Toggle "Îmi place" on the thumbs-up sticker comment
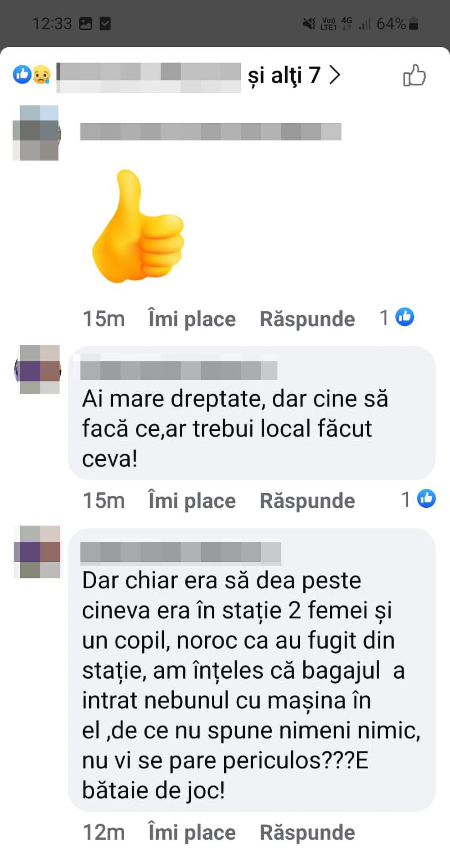This screenshot has width=450, height=868. [x=192, y=319]
